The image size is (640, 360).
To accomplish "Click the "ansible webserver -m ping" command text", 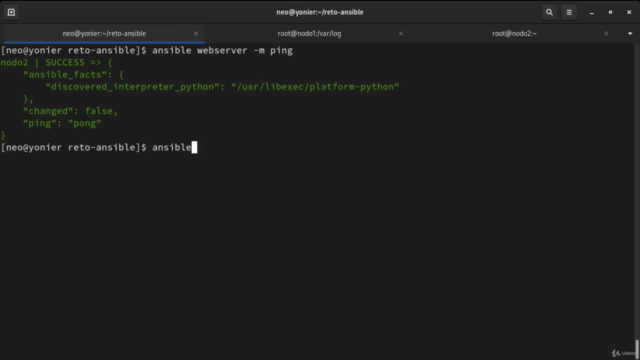I will 222,51.
